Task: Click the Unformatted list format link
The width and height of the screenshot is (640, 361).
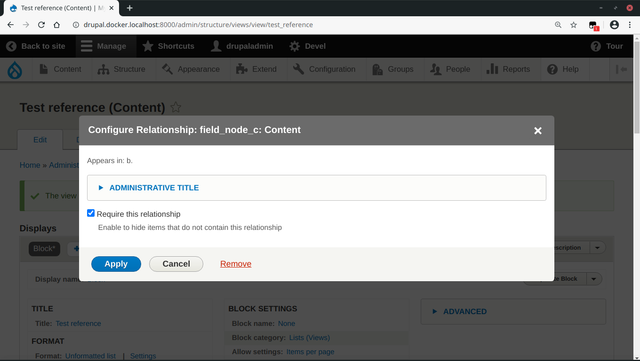Action: [x=90, y=356]
